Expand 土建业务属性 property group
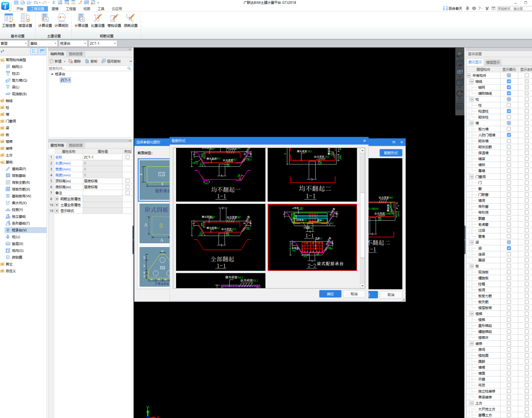This screenshot has height=418, width=532. [57, 205]
